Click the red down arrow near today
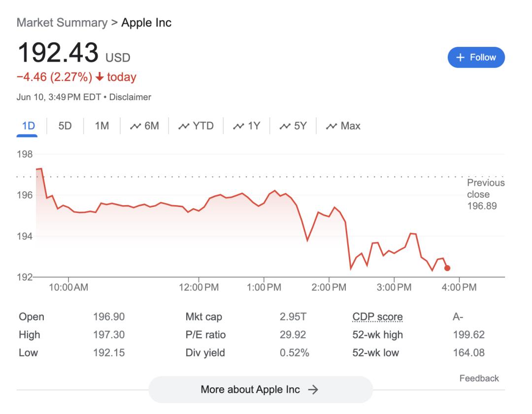Viewport: 532px width, 414px height. (100, 77)
